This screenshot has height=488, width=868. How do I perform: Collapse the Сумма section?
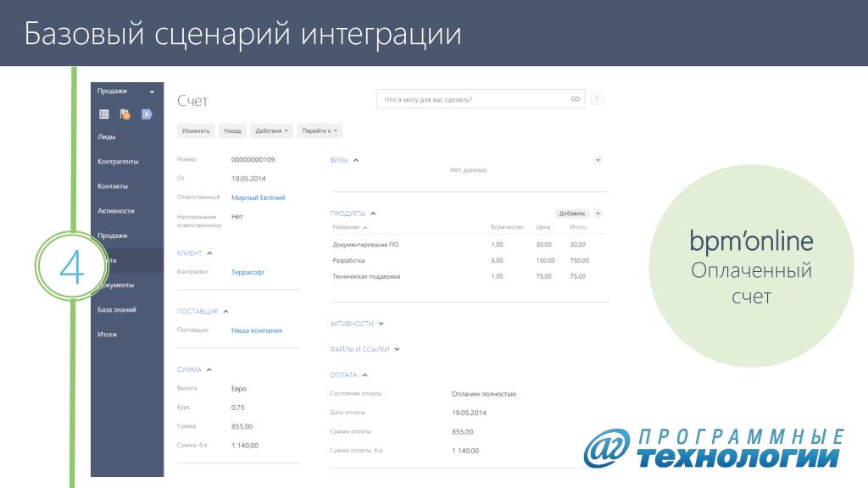coord(209,369)
